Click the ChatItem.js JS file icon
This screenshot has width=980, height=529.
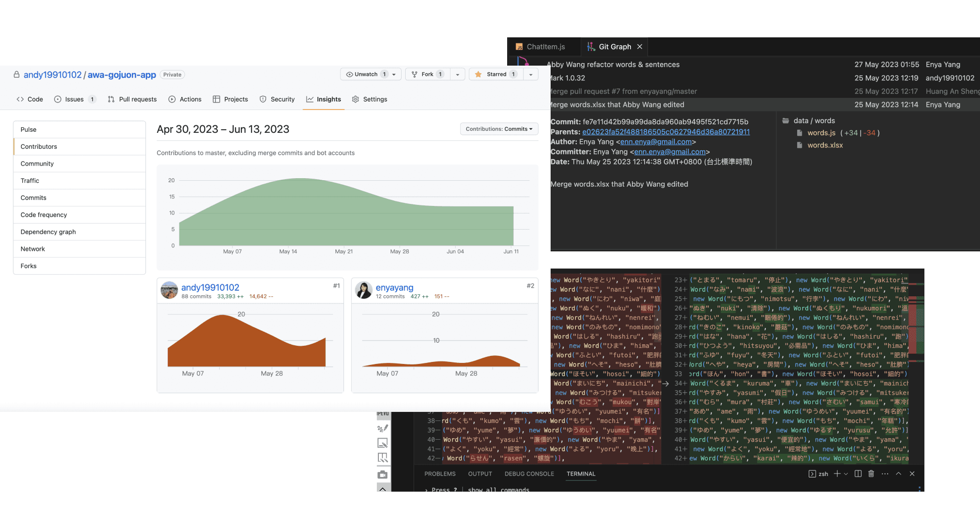tap(519, 47)
